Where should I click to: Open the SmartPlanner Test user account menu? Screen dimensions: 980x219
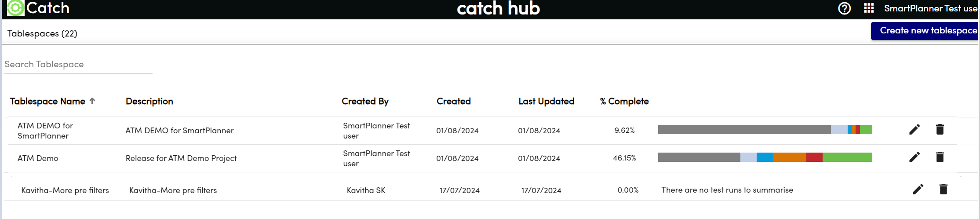coord(930,8)
